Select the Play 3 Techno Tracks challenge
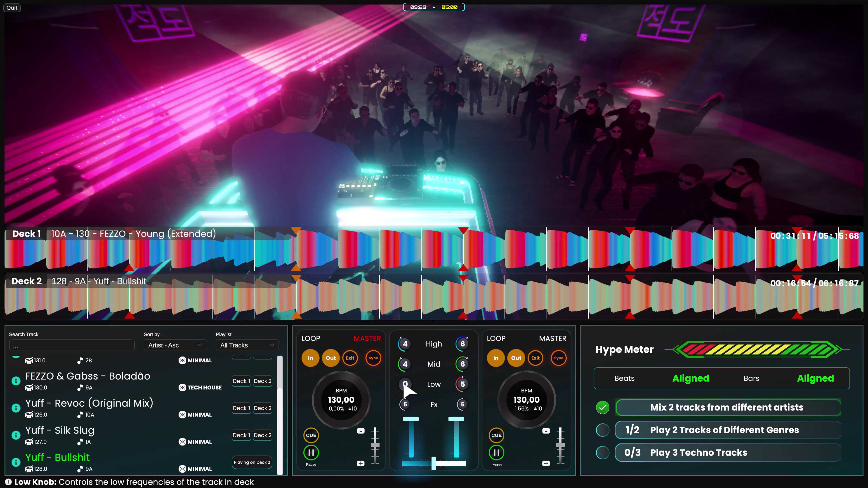Screen dimensions: 868x488 point(728,453)
